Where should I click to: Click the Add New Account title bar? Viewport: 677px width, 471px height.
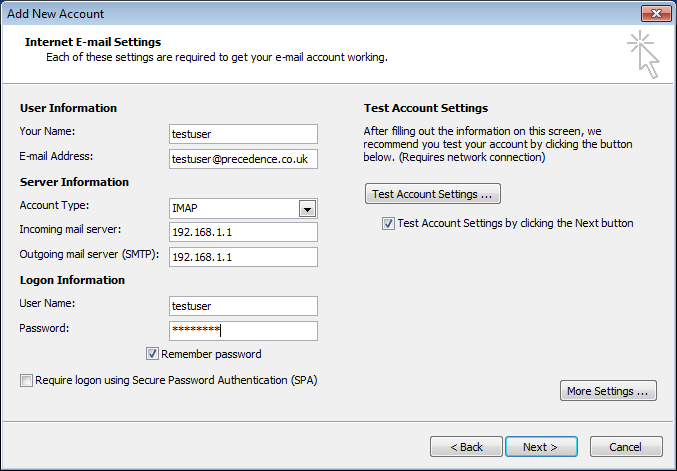300,13
